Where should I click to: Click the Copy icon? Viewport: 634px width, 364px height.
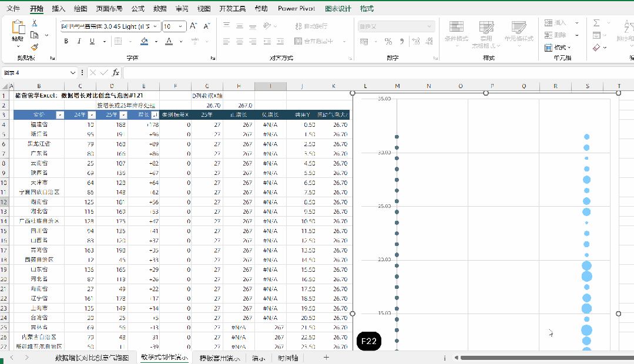tap(35, 35)
